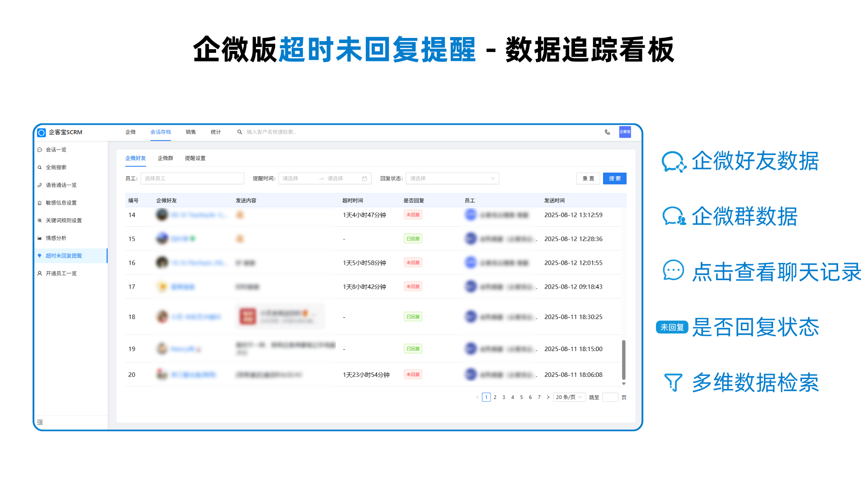Go to page 2 in pagination
This screenshot has height=488, width=868.
click(x=495, y=397)
